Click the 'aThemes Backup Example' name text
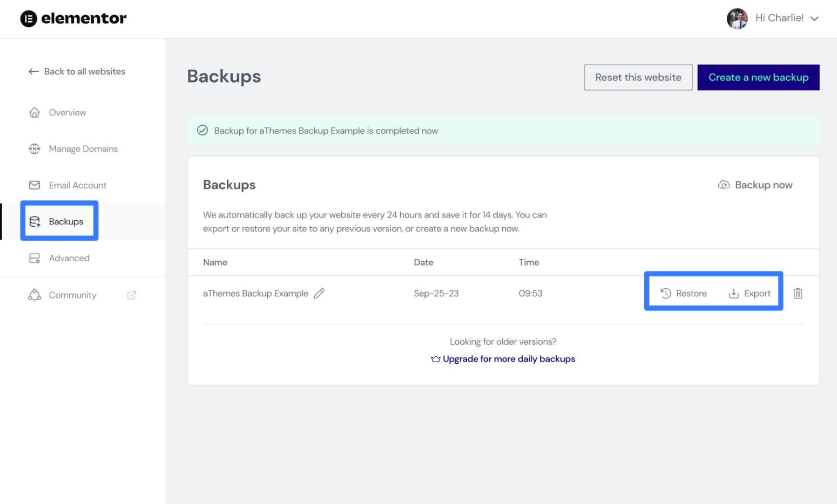 tap(255, 294)
